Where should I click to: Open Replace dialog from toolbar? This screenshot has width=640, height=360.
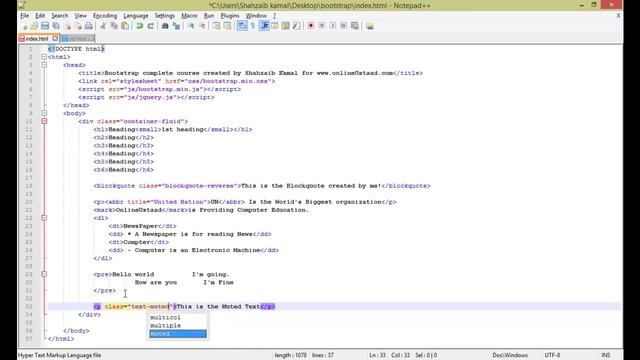click(176, 26)
